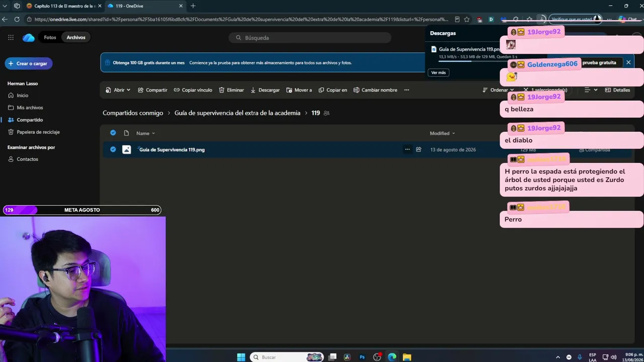
Task: Open row ellipsis for Guía de Supervivencia 119.png
Action: coord(407,149)
